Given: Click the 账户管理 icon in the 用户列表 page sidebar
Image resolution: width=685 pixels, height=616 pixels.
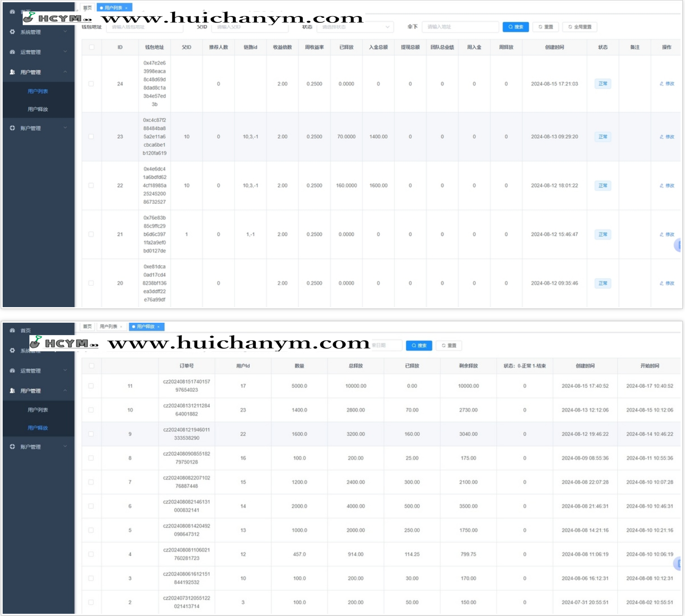Looking at the screenshot, I should click(12, 128).
